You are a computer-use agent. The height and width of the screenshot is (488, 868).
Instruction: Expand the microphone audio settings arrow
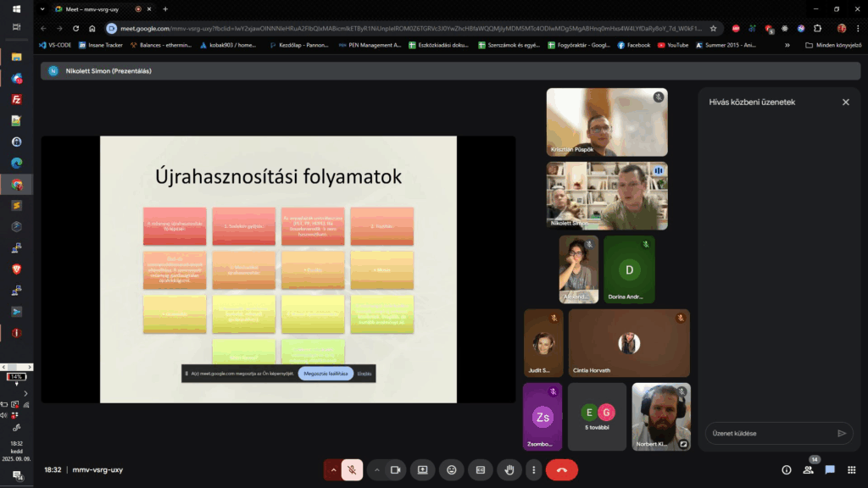(x=332, y=469)
